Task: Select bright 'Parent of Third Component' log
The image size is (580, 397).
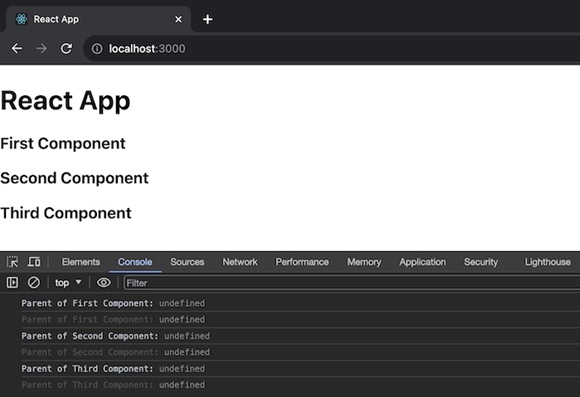Action: tap(290, 369)
